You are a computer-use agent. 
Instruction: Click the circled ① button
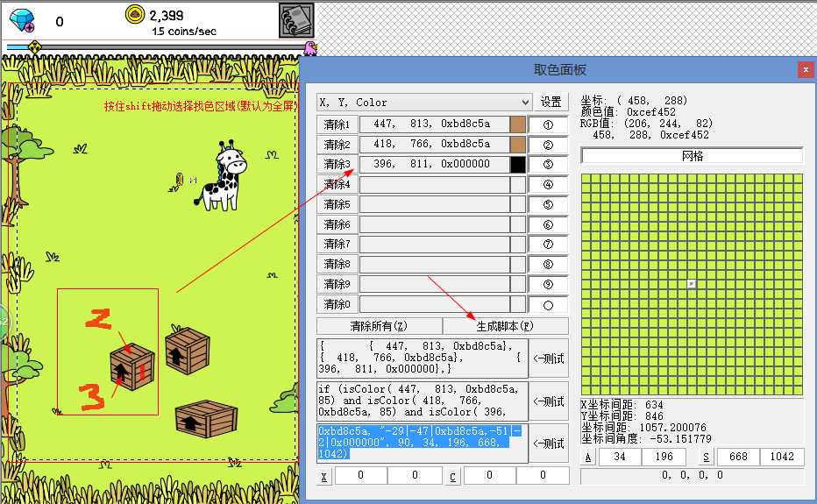548,125
